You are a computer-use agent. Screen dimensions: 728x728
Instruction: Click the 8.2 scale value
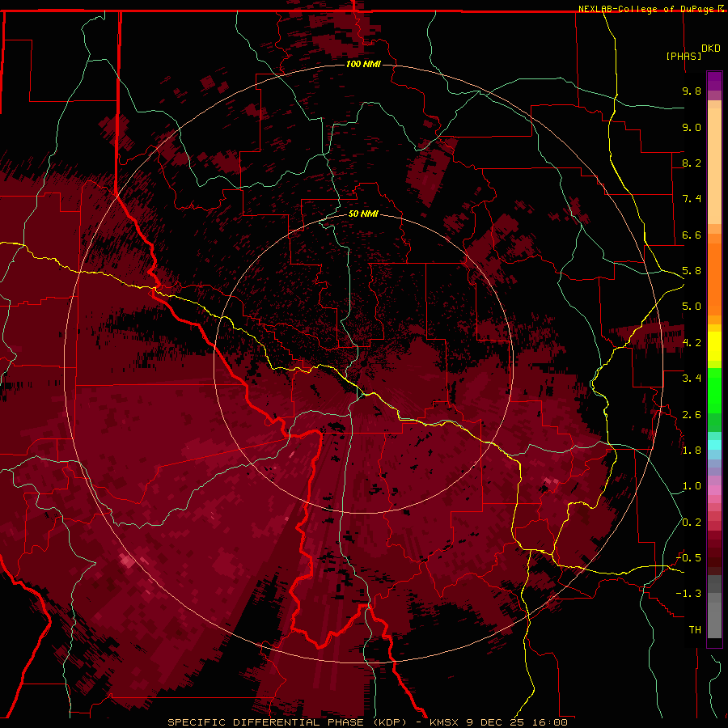click(x=692, y=163)
